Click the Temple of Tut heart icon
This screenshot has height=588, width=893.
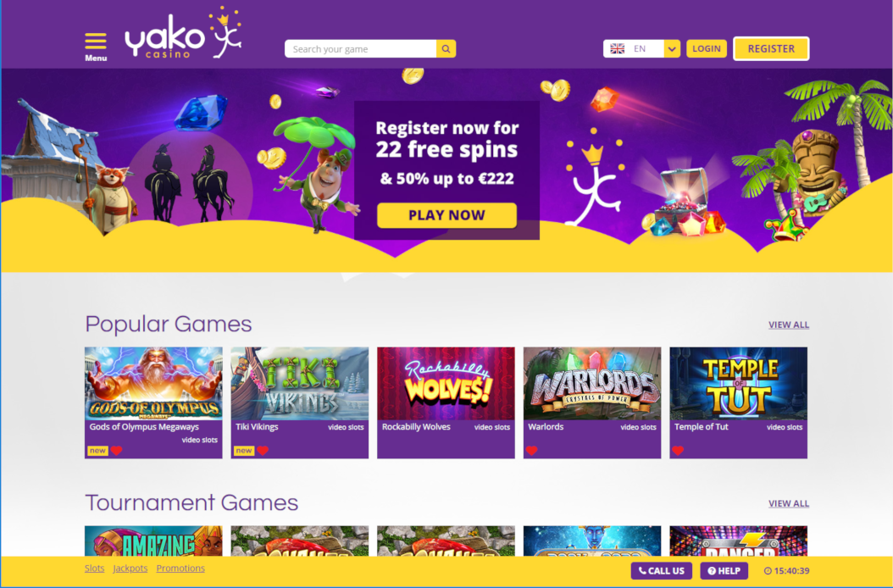(678, 451)
